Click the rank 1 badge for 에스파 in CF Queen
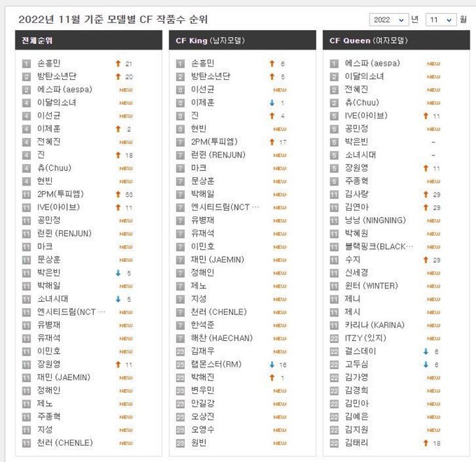This screenshot has width=476, height=462. [334, 64]
